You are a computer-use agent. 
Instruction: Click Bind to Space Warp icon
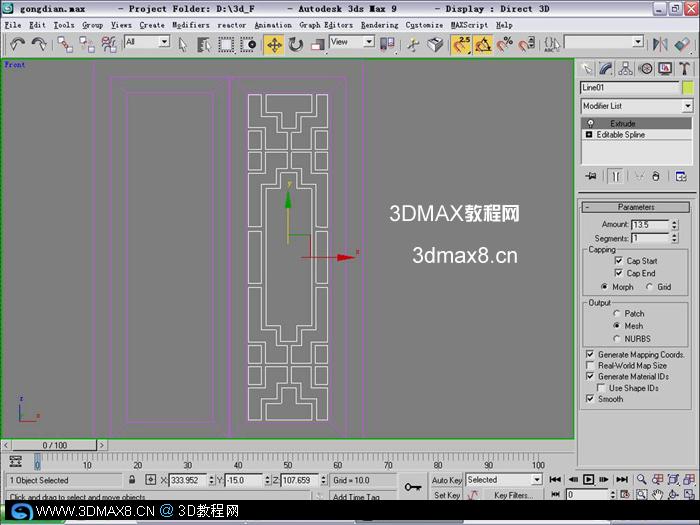[108, 44]
